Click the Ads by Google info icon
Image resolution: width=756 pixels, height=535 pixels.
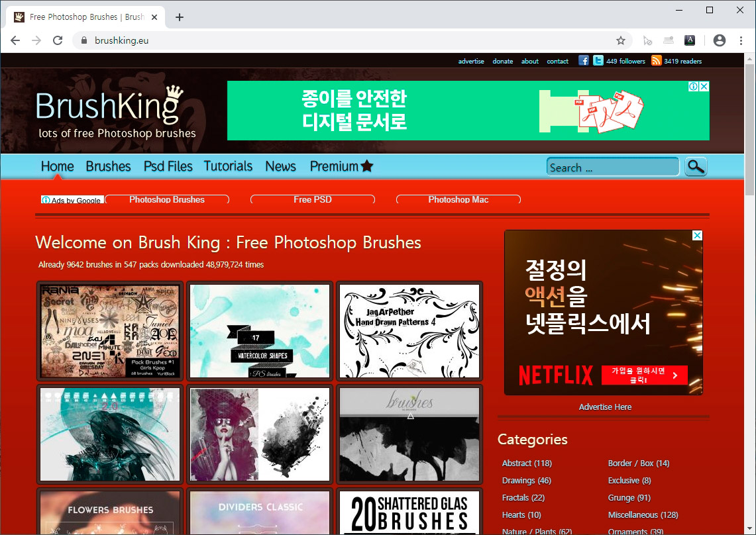(x=46, y=200)
